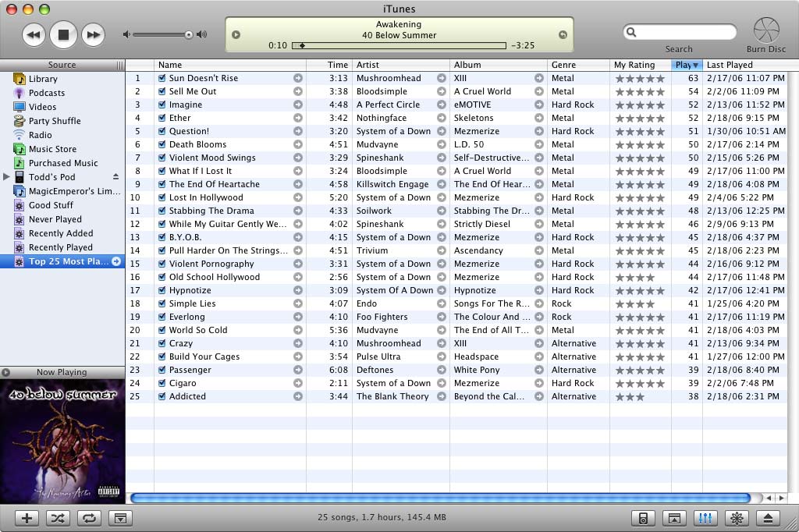The width and height of the screenshot is (799, 532).
Task: Click the elapsed time 0:10 display
Action: point(278,45)
